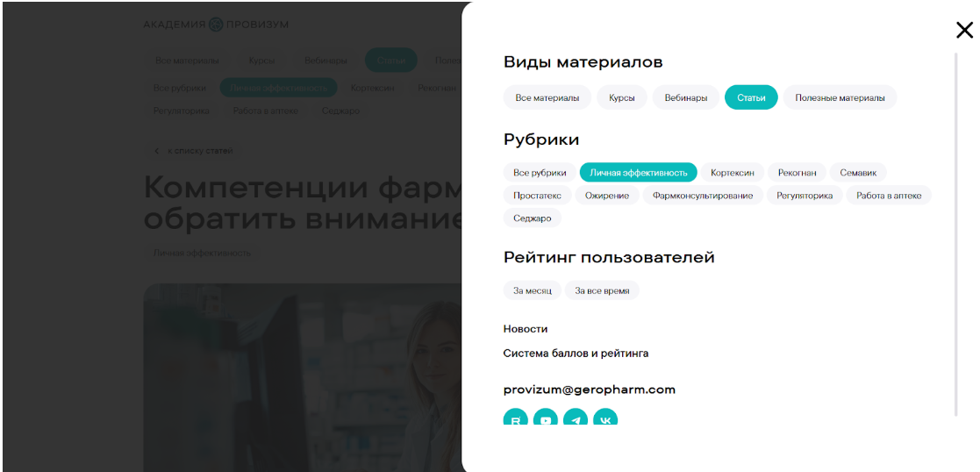Choose the Простатекс rubric
The image size is (980, 472).
[x=538, y=195]
